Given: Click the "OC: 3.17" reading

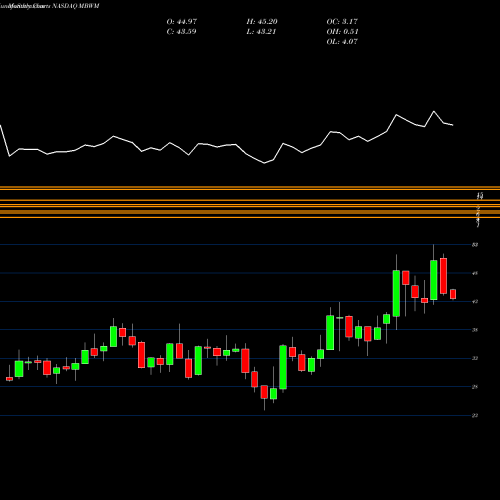Looking at the screenshot, I should pyautogui.click(x=342, y=22).
